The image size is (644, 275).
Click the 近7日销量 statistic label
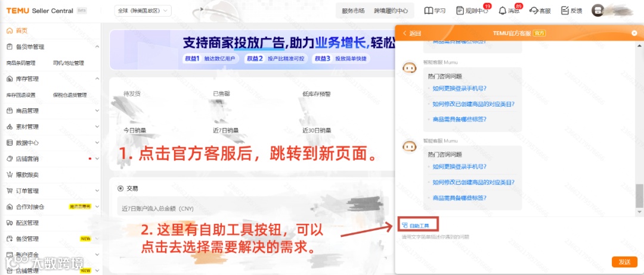[225, 130]
